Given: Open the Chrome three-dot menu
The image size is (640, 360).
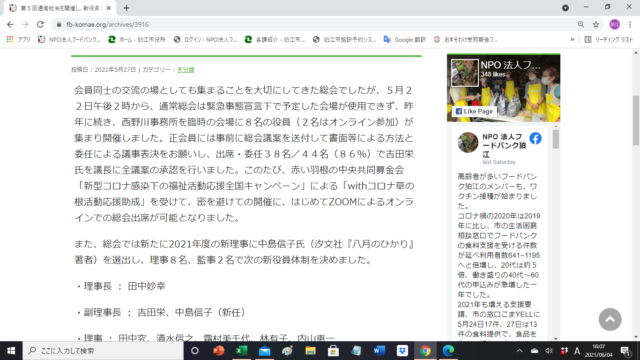Looking at the screenshot, I should click(x=630, y=24).
